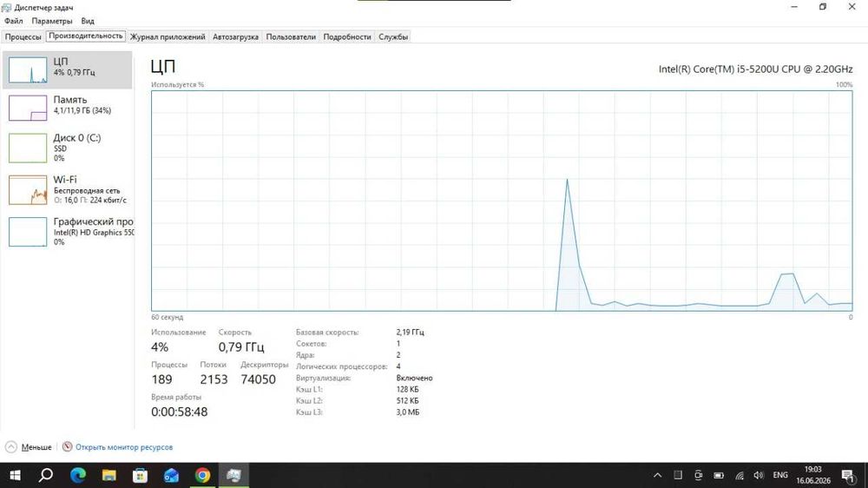
Task: Open Открыть монитор ресурсов link
Action: 124,447
